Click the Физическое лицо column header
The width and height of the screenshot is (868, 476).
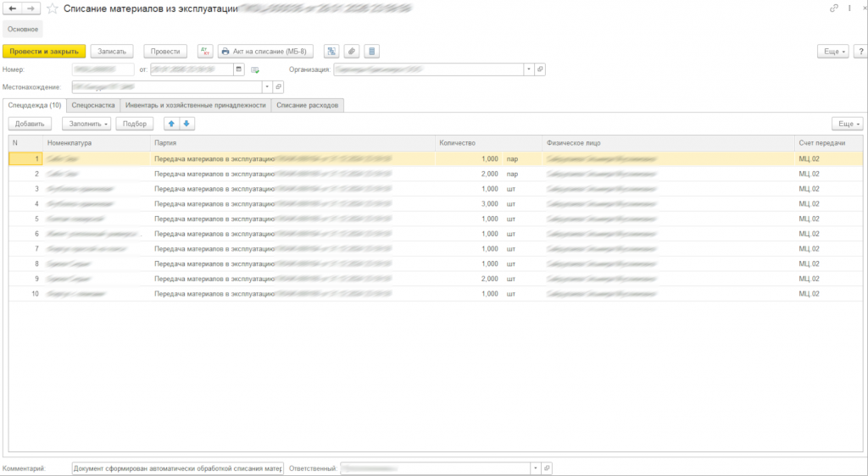coord(668,143)
